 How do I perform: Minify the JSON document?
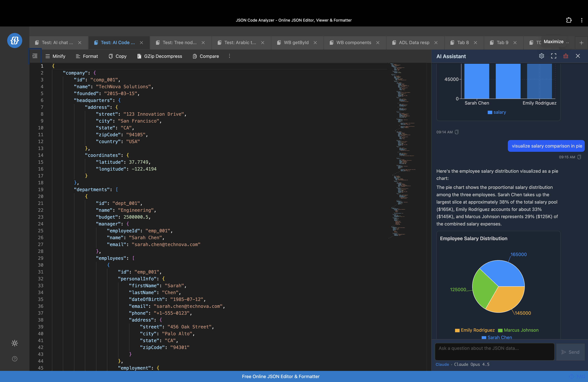55,56
